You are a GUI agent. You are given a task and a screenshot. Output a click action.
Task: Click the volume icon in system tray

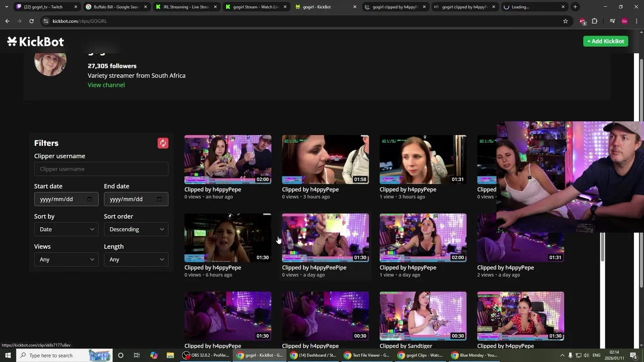586,355
